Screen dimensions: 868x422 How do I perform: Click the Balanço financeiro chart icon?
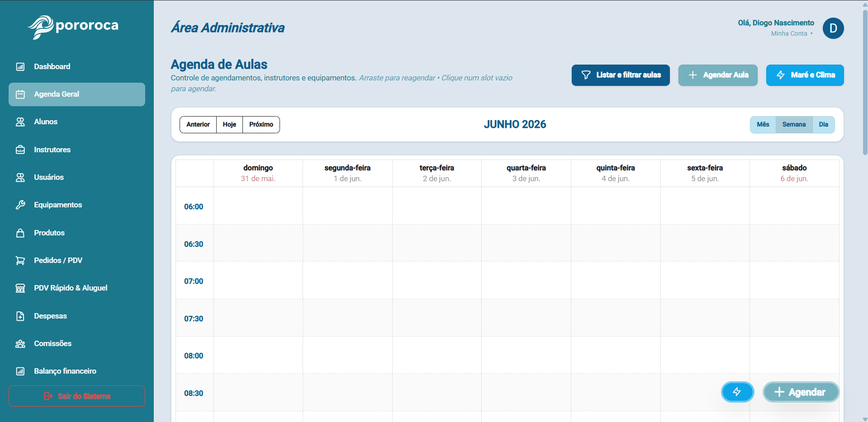tap(20, 371)
